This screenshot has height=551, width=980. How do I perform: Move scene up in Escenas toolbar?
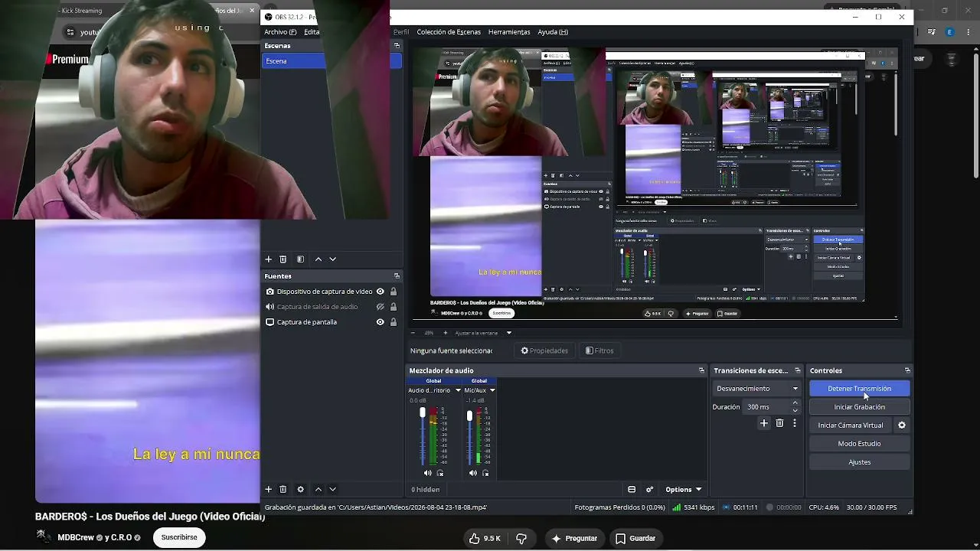[x=318, y=259]
